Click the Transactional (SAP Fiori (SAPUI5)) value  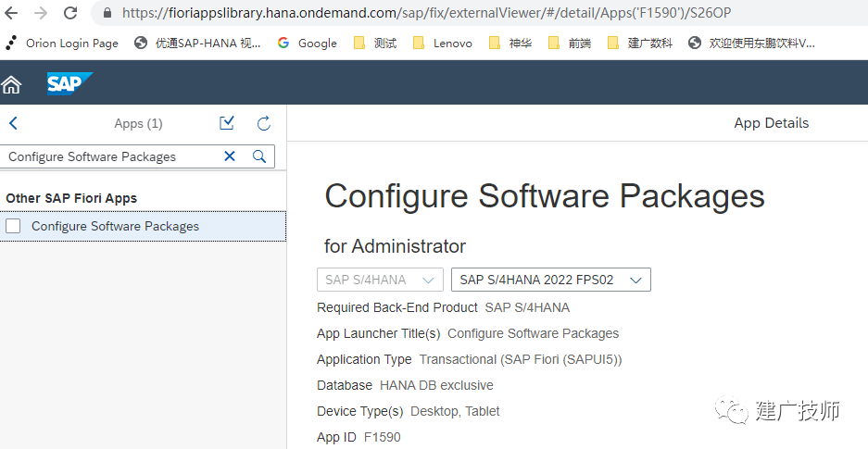click(x=521, y=359)
